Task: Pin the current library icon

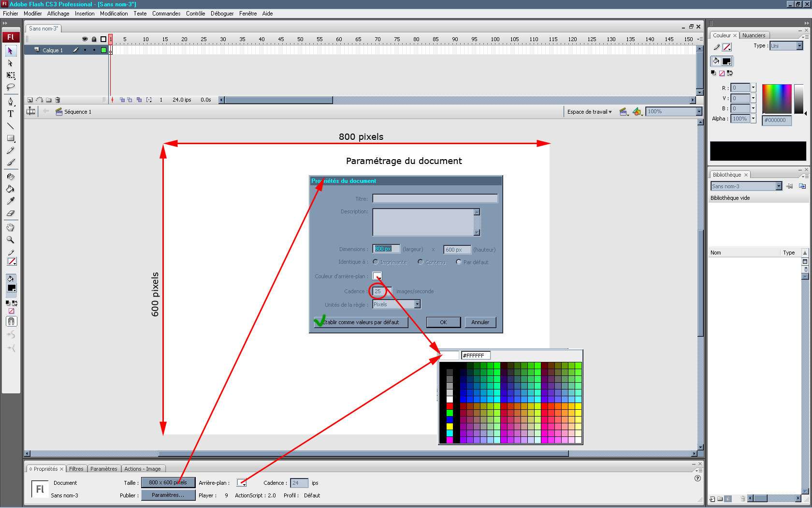Action: [789, 186]
